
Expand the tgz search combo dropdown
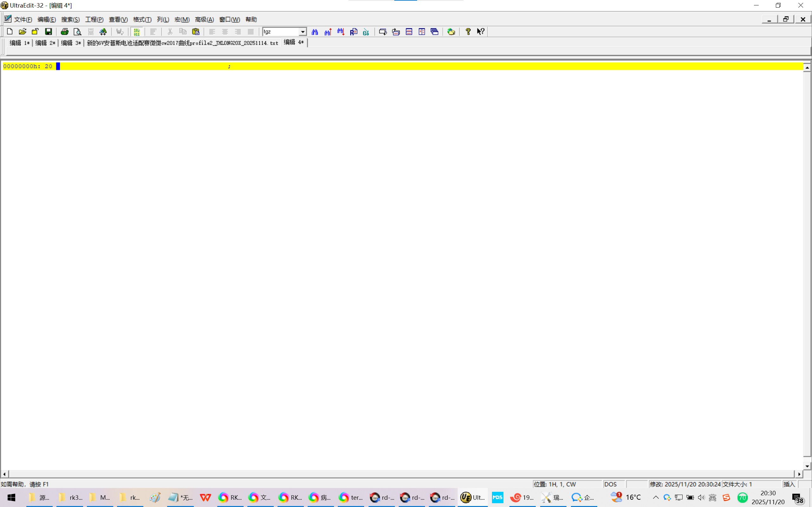pyautogui.click(x=302, y=31)
